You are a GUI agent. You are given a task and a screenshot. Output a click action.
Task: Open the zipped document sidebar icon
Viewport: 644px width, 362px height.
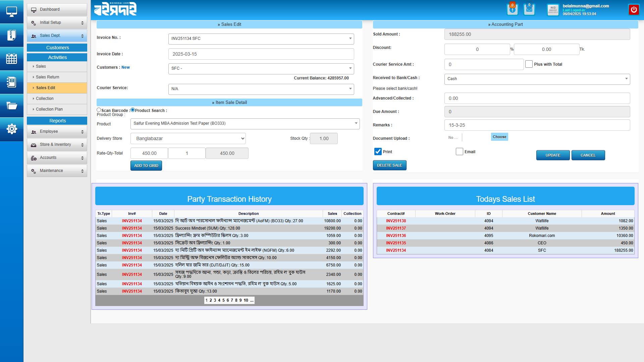pyautogui.click(x=11, y=35)
